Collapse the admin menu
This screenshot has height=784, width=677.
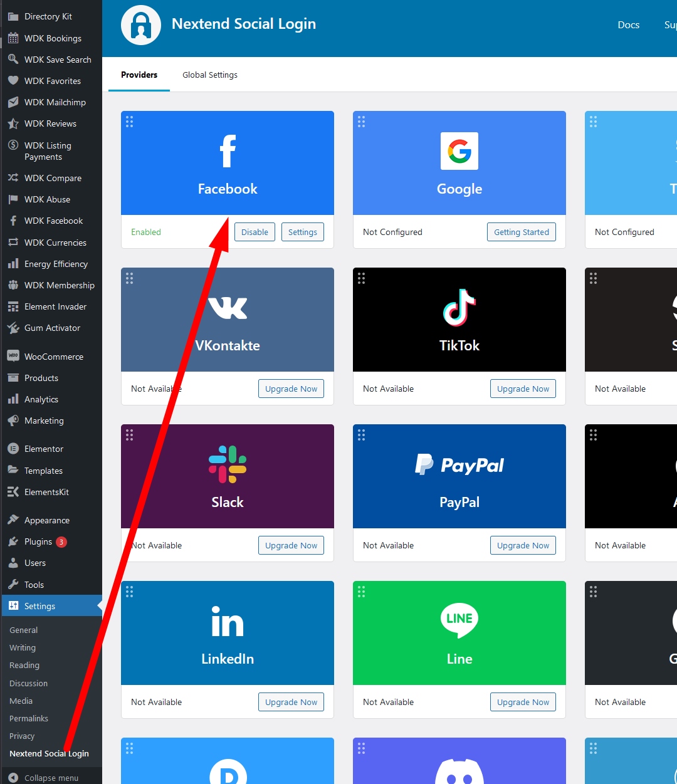[51, 778]
